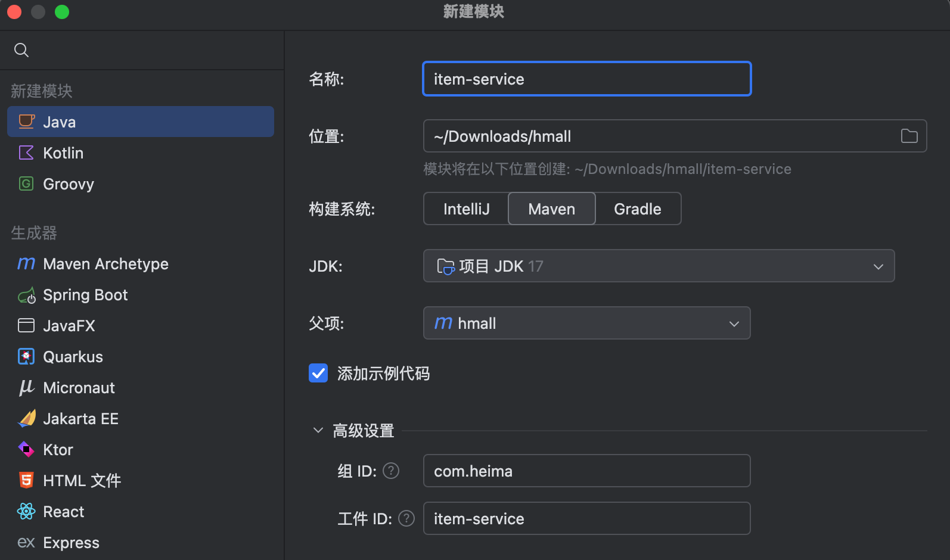Select Micronaut generator
This screenshot has height=560, width=950.
click(x=141, y=387)
